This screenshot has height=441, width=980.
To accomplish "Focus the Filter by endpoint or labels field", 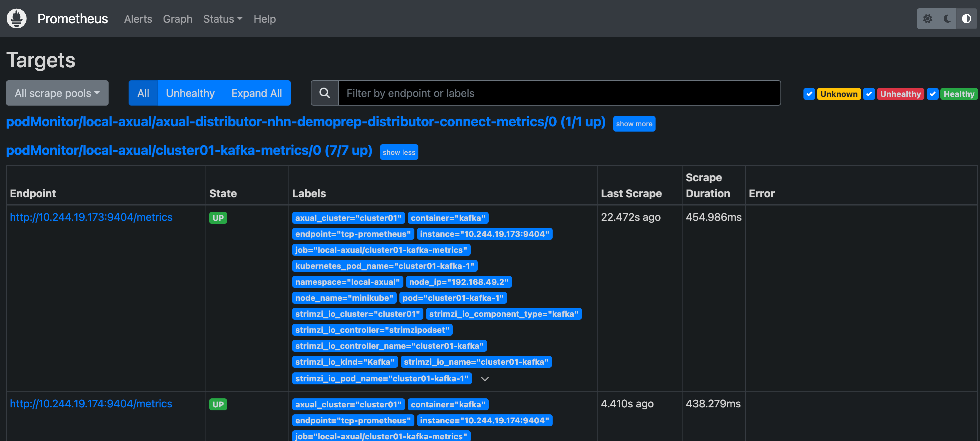I will [x=559, y=93].
